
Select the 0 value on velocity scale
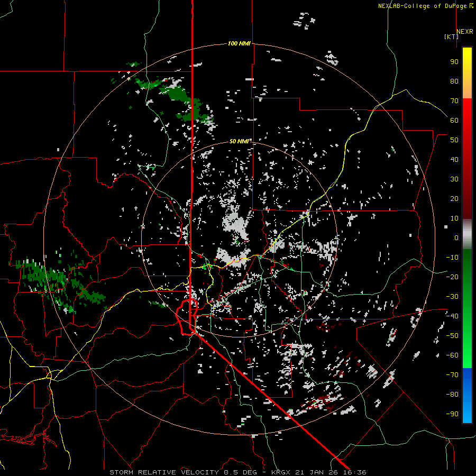[456, 237]
